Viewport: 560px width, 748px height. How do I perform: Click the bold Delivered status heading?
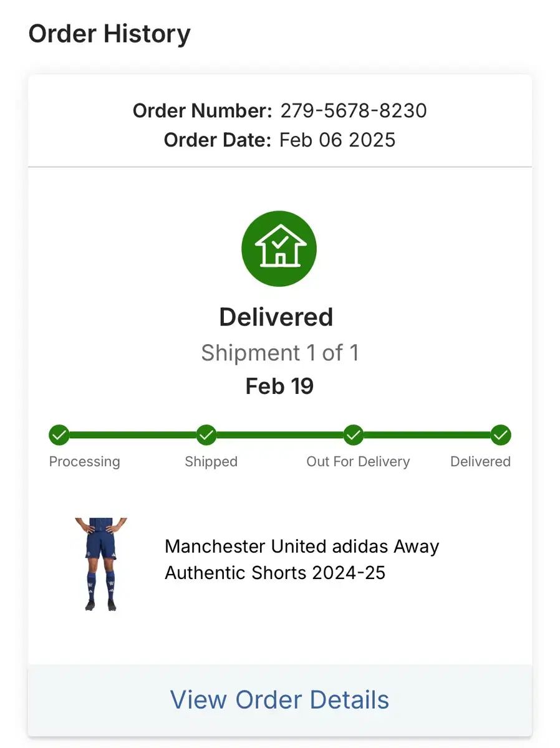tap(276, 317)
